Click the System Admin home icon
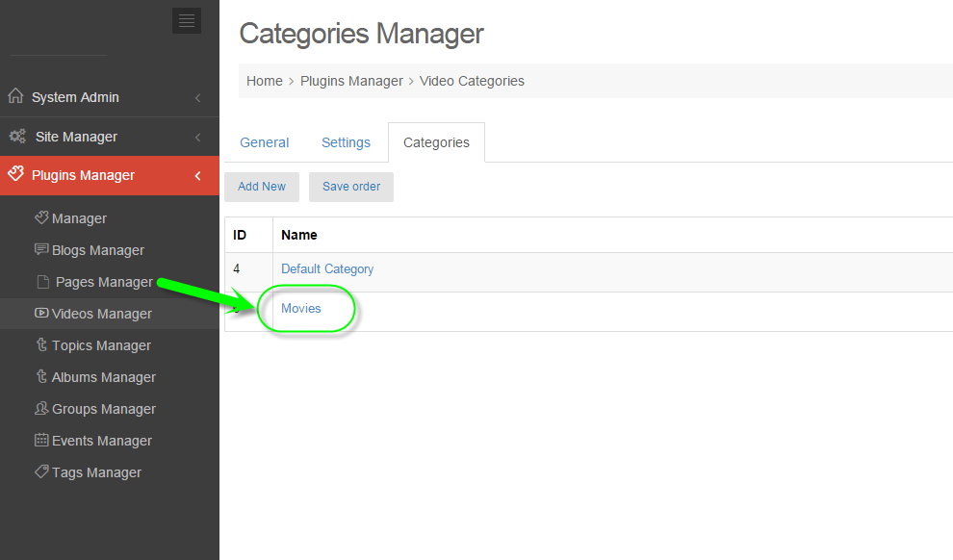Viewport: 953px width, 560px height. [15, 96]
